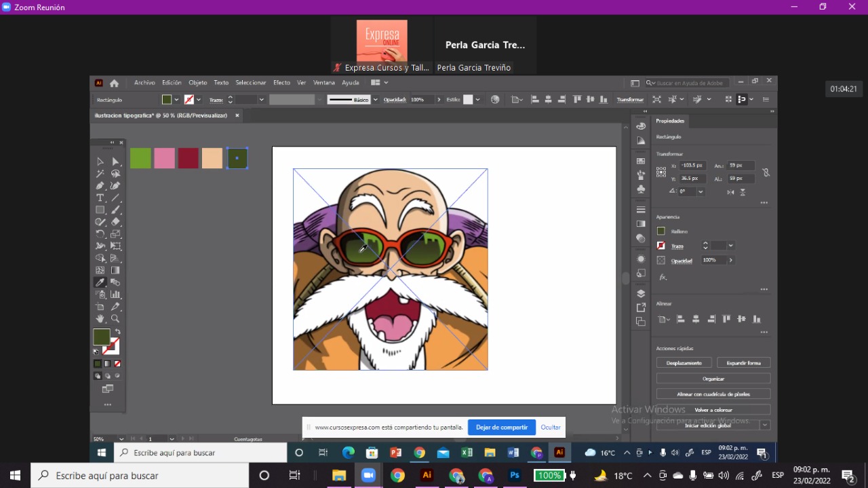Click the Desplazamiento button
This screenshot has width=868, height=488.
pos(684,363)
